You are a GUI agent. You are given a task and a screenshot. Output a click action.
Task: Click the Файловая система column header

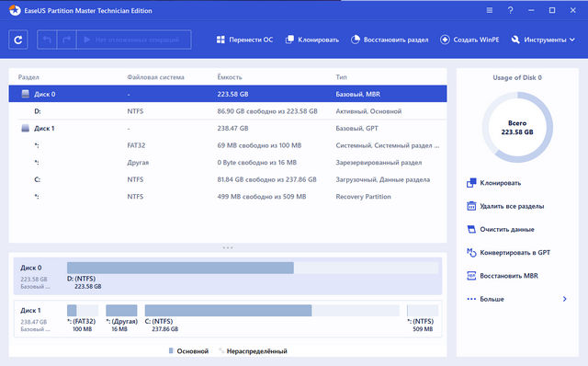click(x=155, y=77)
